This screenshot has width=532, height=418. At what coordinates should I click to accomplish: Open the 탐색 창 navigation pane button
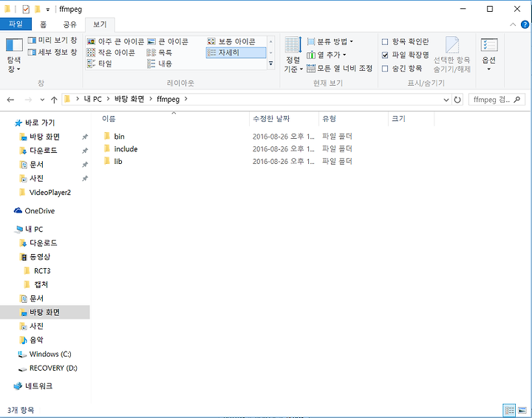click(14, 55)
